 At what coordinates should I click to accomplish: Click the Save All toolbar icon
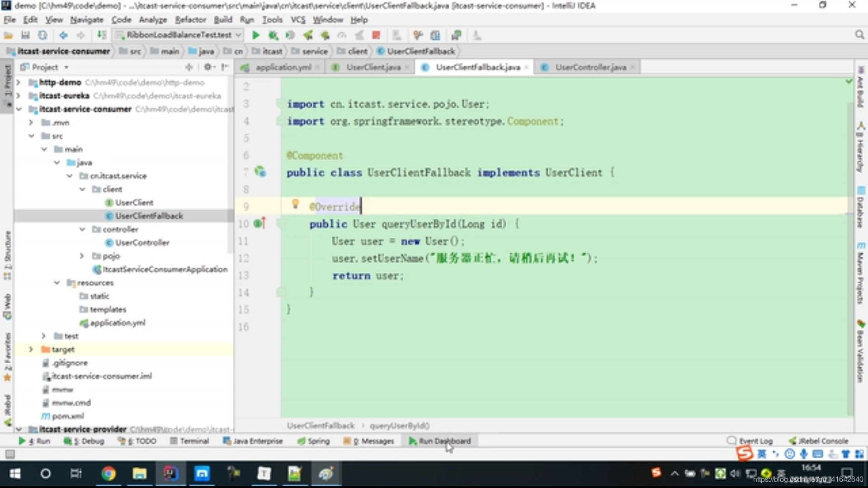click(x=25, y=35)
